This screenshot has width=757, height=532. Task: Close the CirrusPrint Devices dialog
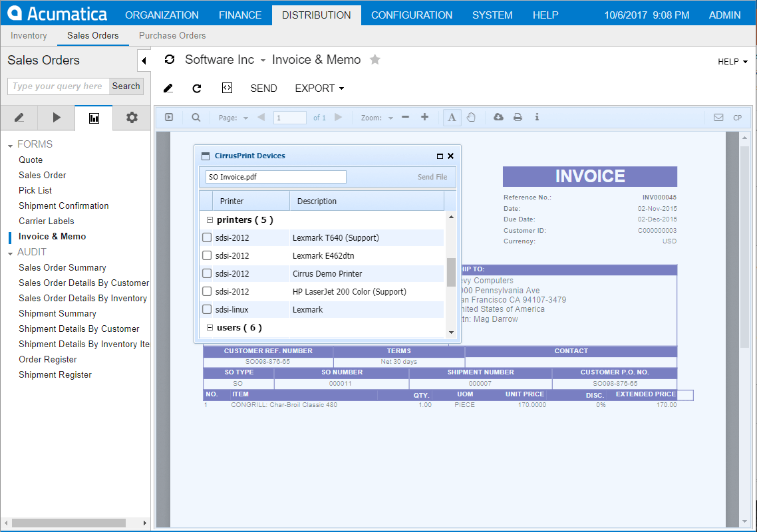point(450,156)
